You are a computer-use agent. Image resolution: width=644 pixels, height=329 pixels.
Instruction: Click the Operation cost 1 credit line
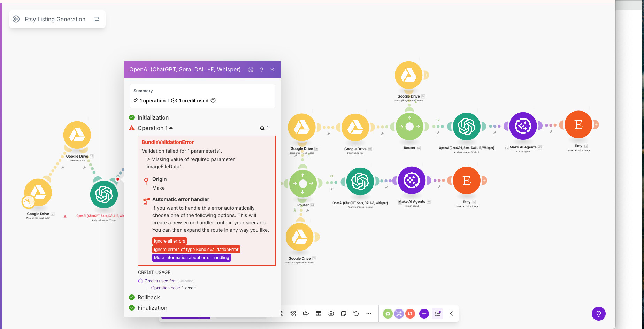pyautogui.click(x=174, y=288)
